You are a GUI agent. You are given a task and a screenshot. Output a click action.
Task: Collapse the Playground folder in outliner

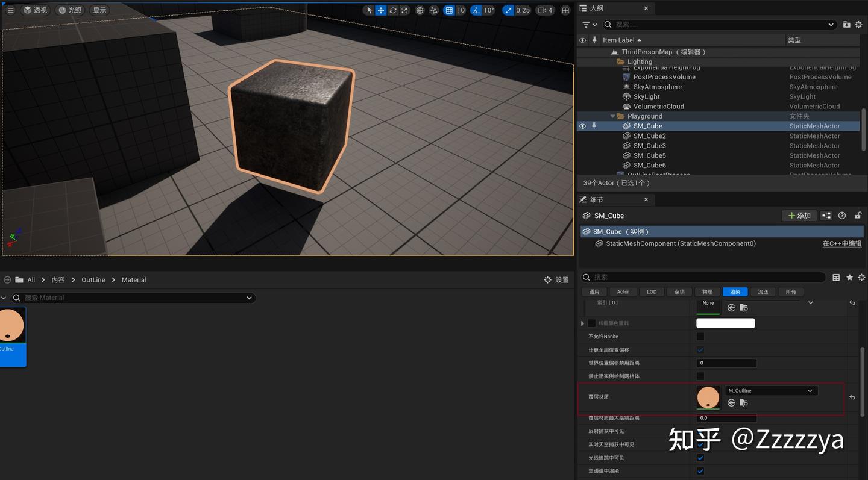[613, 116]
